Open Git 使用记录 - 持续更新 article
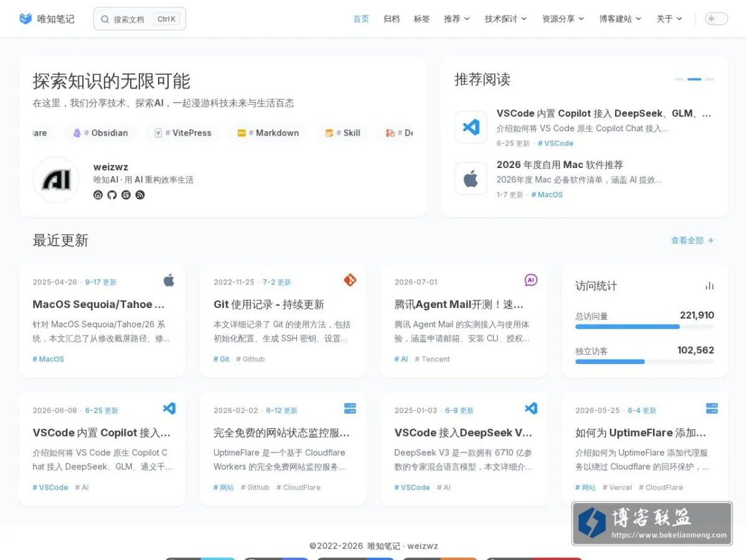This screenshot has height=560, width=747. point(269,304)
